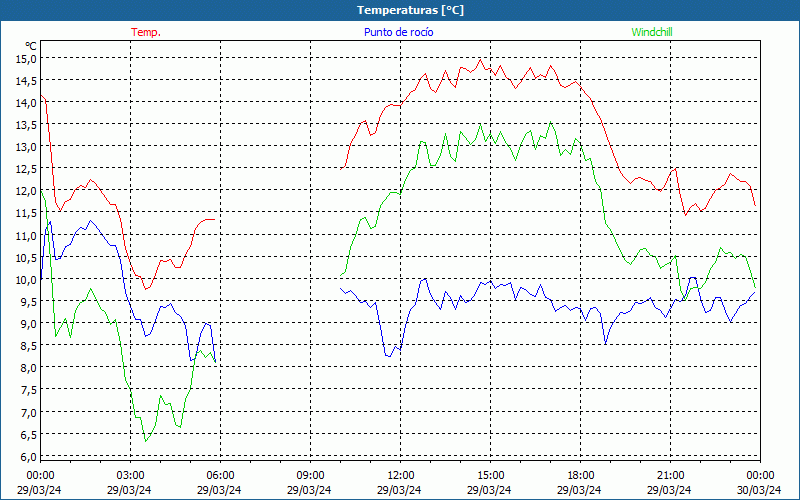
Task: Click the 8,0 y-axis value
Action: pos(30,368)
